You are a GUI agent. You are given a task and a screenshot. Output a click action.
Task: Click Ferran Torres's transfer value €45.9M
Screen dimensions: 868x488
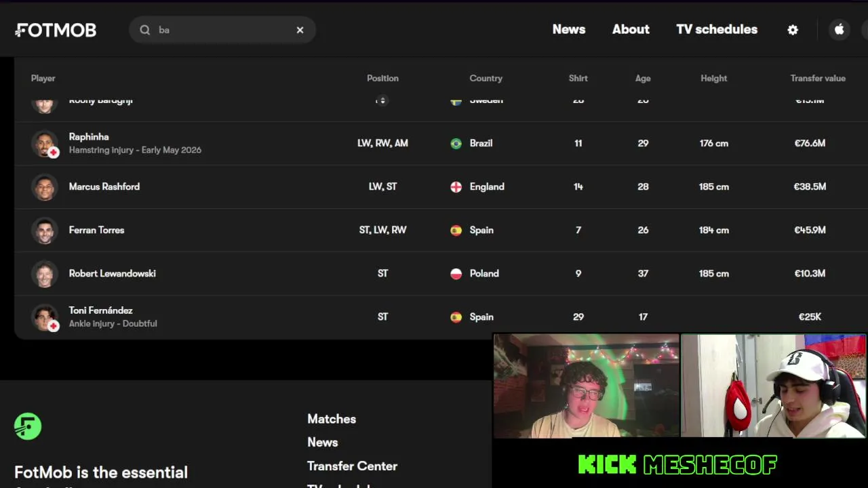coord(810,230)
